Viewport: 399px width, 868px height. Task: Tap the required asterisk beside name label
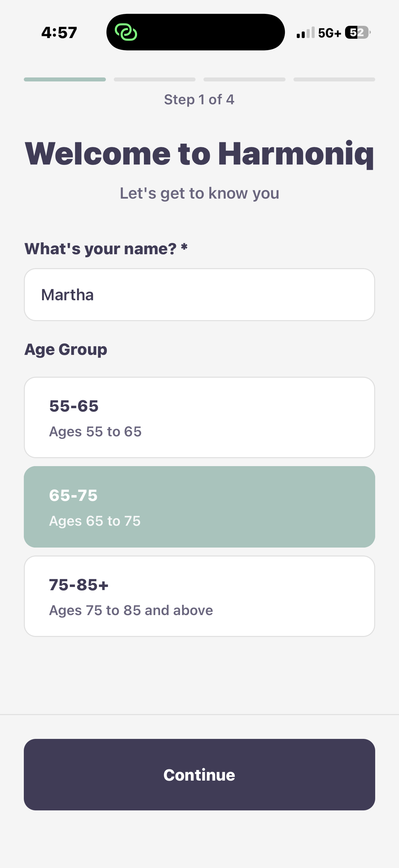click(184, 247)
